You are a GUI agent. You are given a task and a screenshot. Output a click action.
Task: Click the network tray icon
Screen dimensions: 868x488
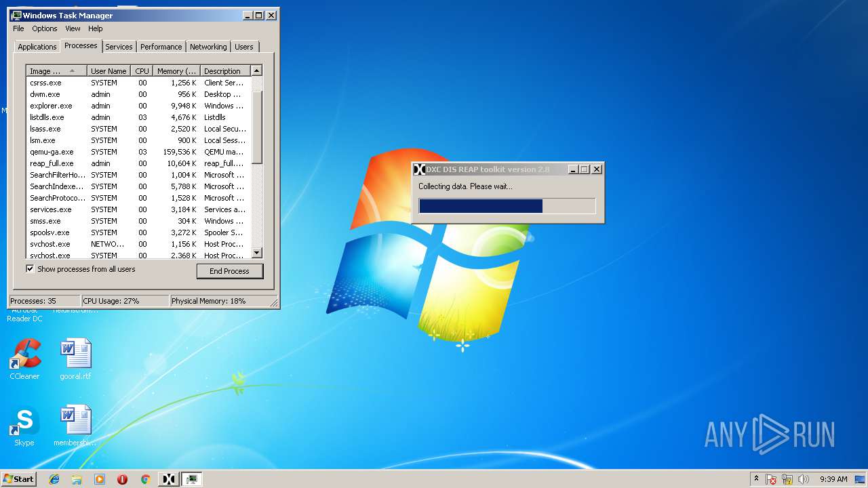tap(787, 479)
